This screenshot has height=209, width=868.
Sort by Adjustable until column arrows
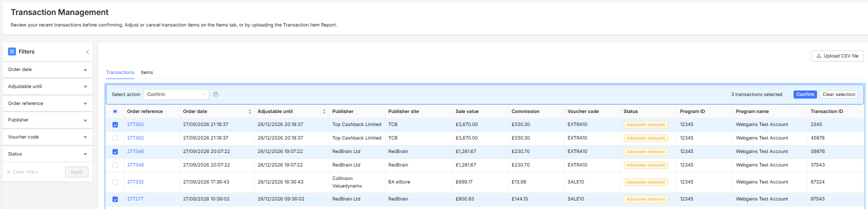pyautogui.click(x=324, y=111)
